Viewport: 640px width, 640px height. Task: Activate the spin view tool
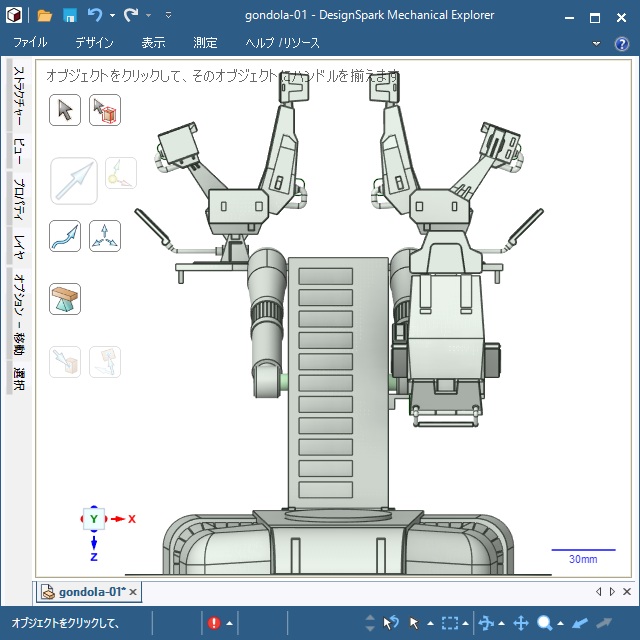coord(486,623)
